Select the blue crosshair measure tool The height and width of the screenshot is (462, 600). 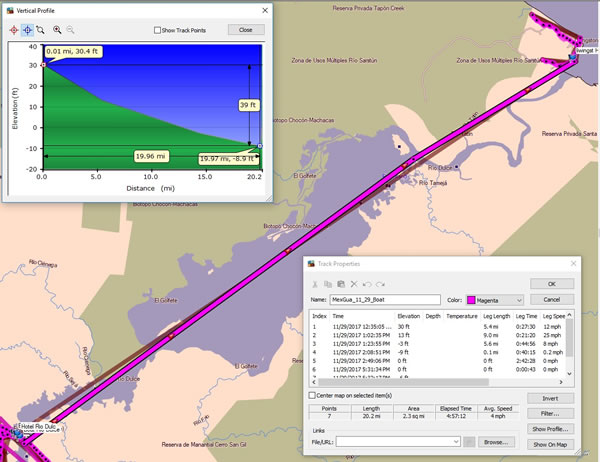coord(28,30)
